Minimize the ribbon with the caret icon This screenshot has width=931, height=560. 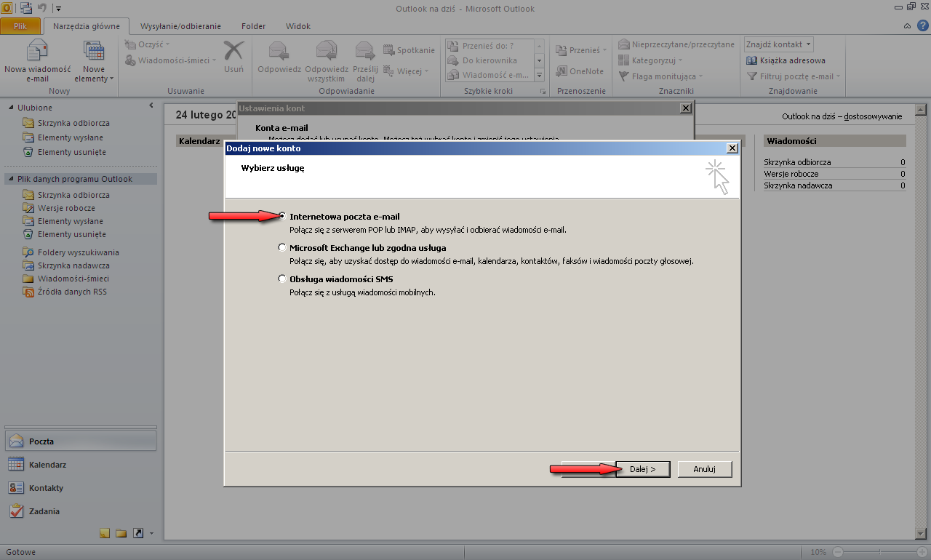coord(906,26)
